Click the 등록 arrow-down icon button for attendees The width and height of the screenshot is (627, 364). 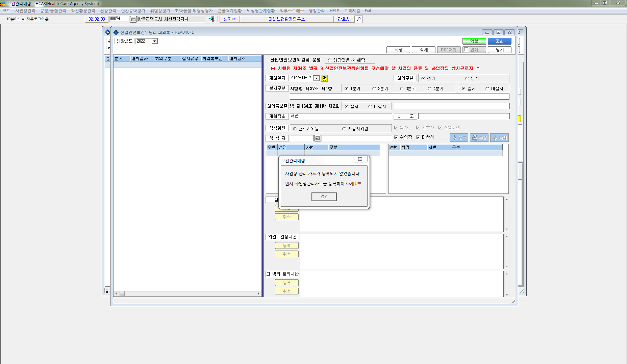(459, 138)
